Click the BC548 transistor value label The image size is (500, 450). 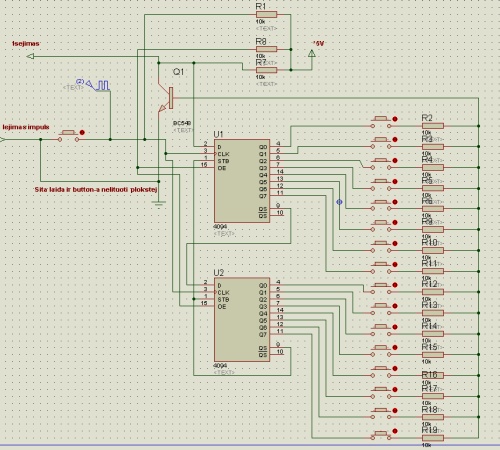click(182, 123)
